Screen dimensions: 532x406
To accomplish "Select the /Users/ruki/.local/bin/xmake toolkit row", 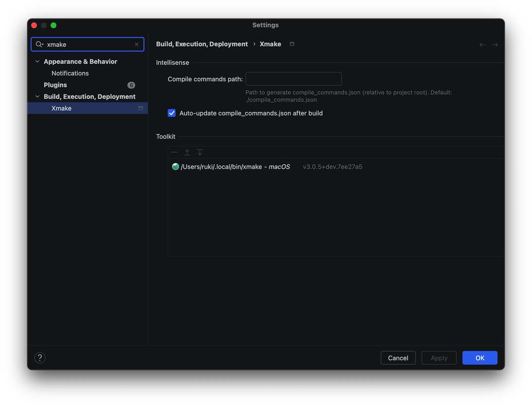I will [235, 166].
